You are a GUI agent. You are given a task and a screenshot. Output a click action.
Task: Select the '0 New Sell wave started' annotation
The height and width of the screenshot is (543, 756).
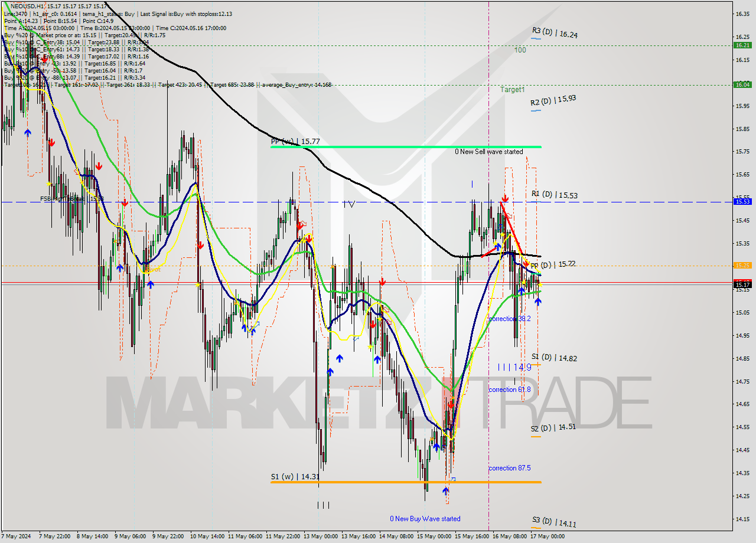point(488,152)
